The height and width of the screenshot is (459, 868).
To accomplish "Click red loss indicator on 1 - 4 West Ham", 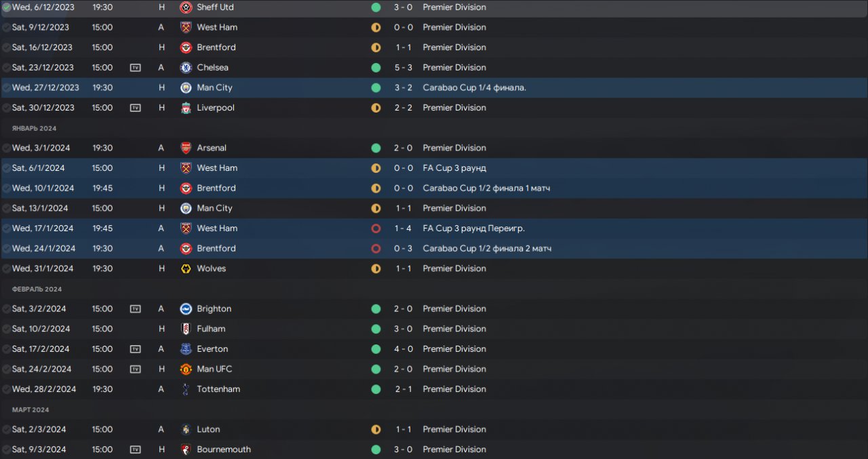I will 376,228.
